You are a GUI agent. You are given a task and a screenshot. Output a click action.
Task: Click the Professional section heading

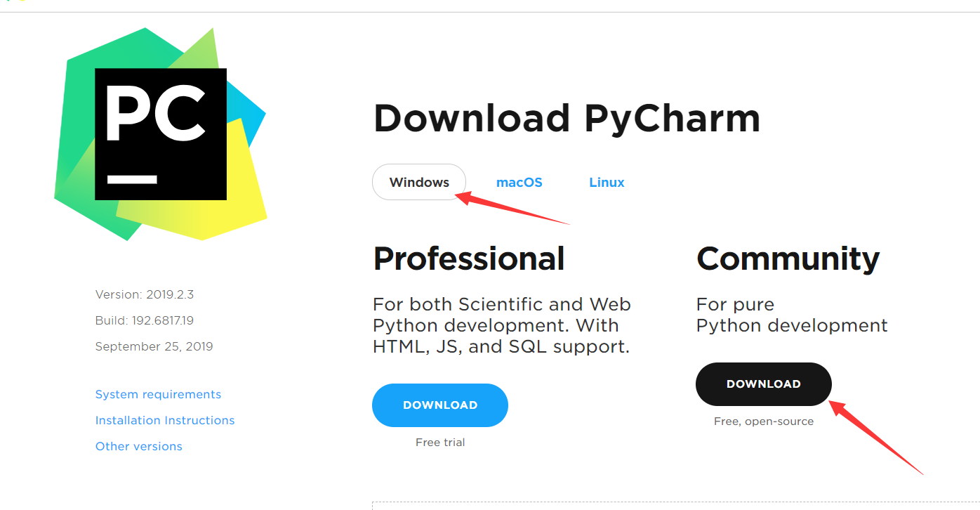(469, 259)
